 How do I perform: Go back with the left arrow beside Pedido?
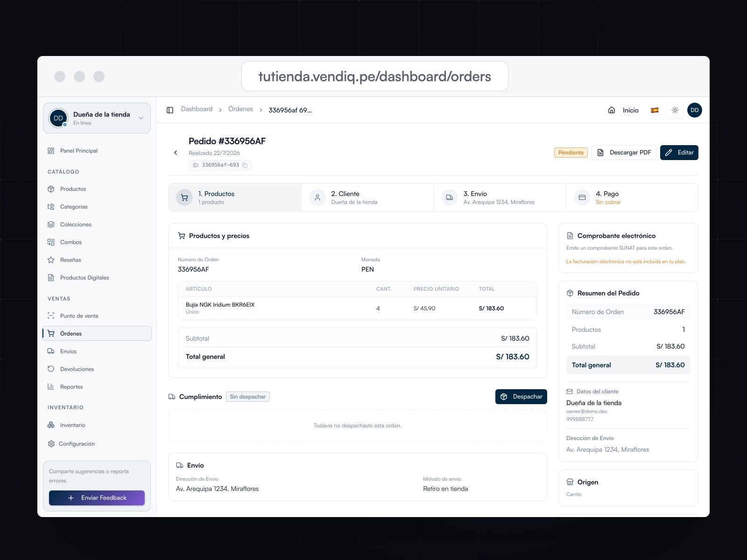[x=176, y=153]
